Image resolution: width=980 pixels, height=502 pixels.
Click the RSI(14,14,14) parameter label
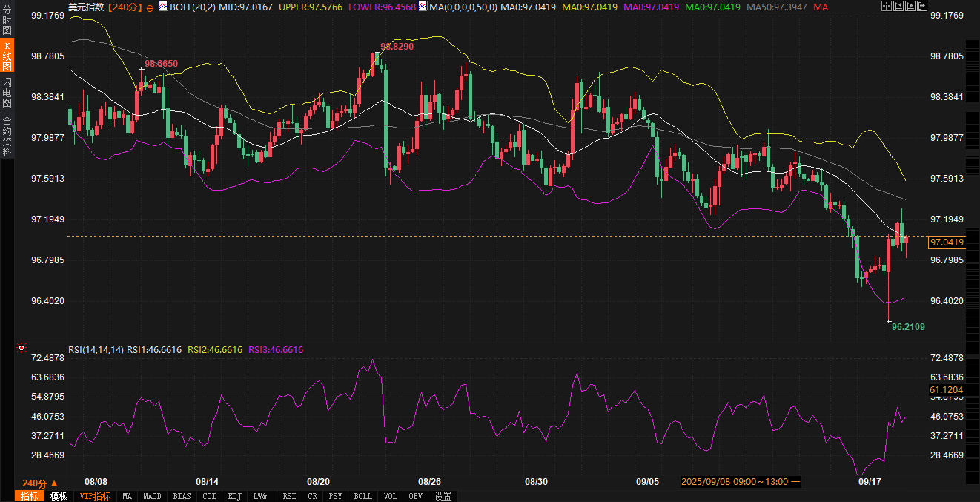pos(96,349)
